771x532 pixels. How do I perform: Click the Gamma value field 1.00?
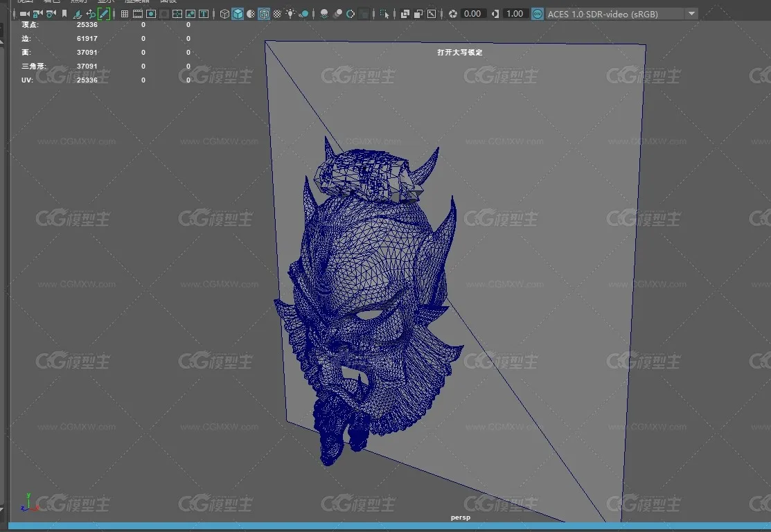pos(515,14)
